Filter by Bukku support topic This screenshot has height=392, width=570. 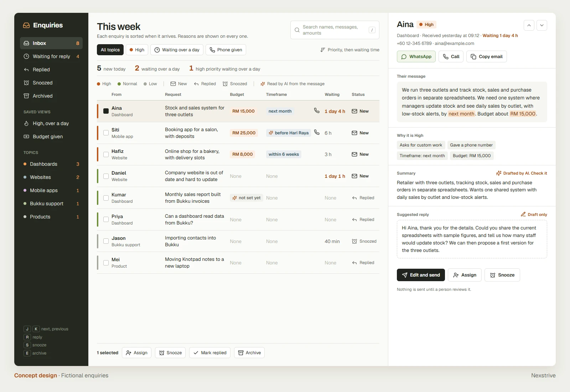coord(51,203)
